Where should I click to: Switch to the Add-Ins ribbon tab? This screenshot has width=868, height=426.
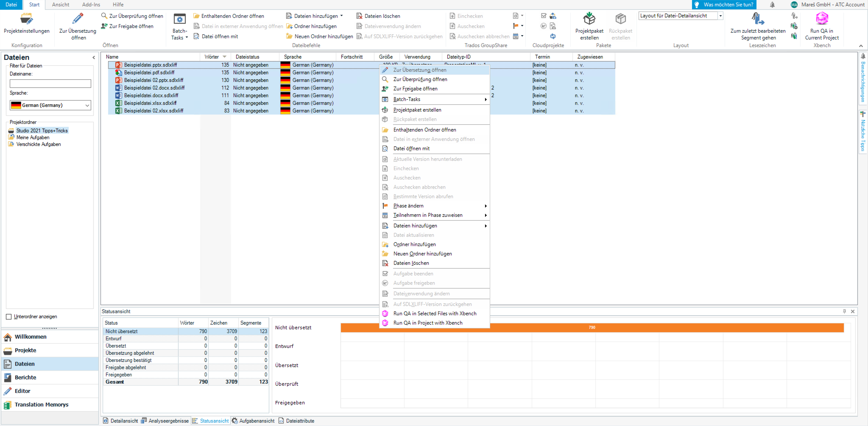91,5
